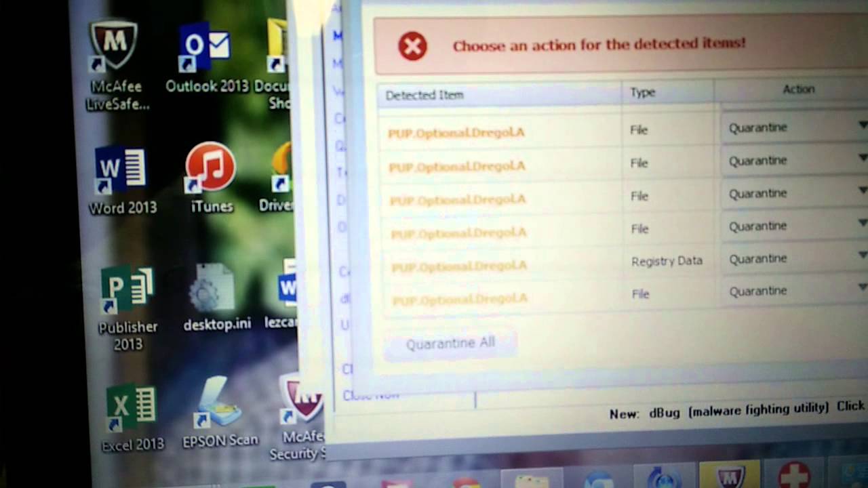
Task: Click the red X error icon in the alert banner
Action: 412,47
